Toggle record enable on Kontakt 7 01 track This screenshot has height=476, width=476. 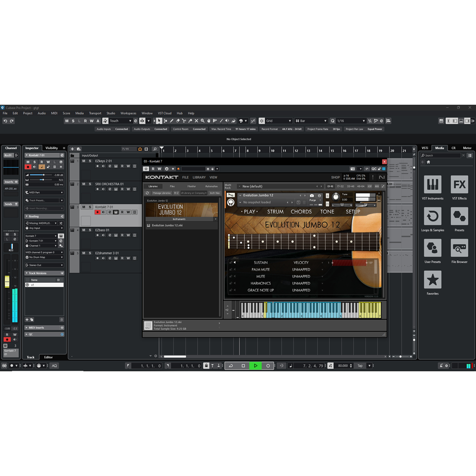[98, 212]
